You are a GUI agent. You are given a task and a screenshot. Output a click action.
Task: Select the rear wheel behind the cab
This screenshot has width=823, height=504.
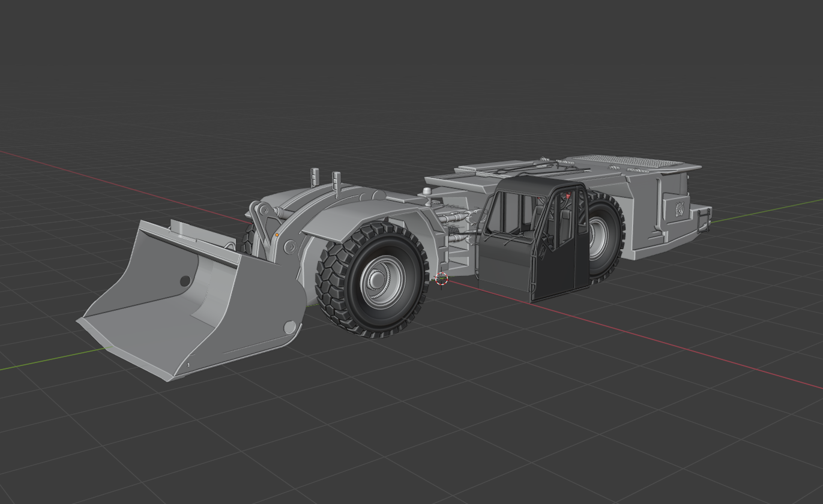click(605, 237)
